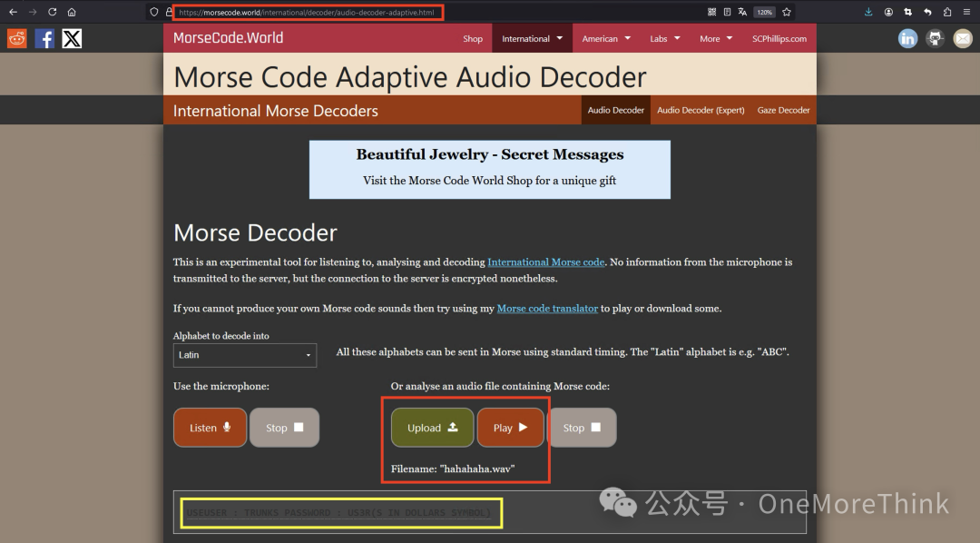Click the MorseCode.World site logo
The height and width of the screenshot is (543, 980).
coord(228,38)
